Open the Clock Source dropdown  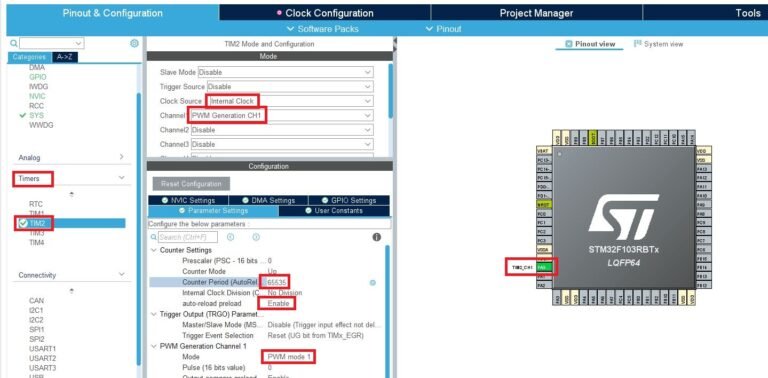(x=290, y=101)
